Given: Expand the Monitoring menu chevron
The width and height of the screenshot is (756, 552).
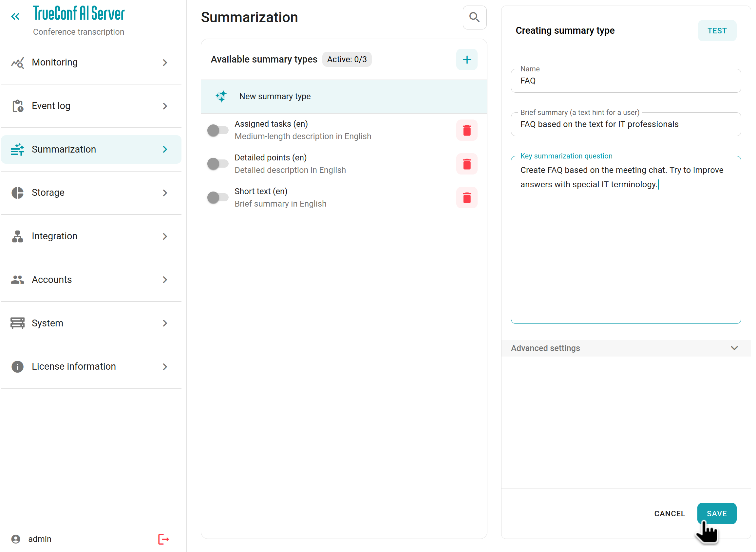Looking at the screenshot, I should pos(165,63).
